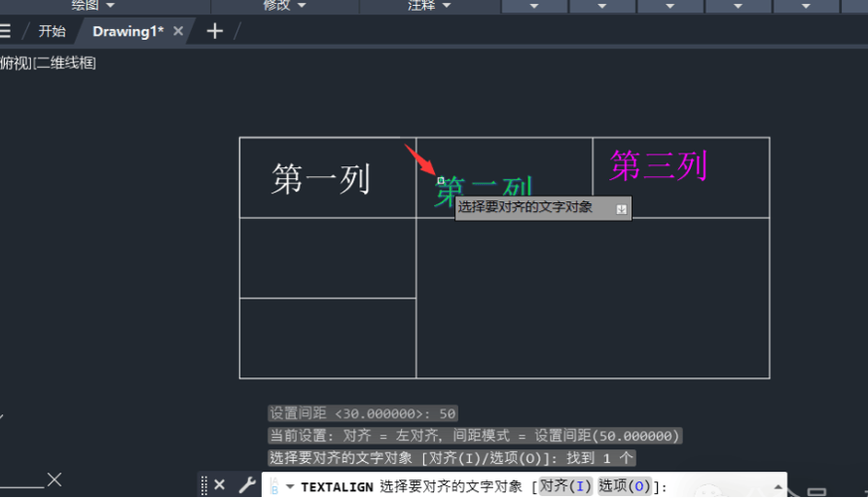Create a new drawing with plus button

[x=215, y=31]
